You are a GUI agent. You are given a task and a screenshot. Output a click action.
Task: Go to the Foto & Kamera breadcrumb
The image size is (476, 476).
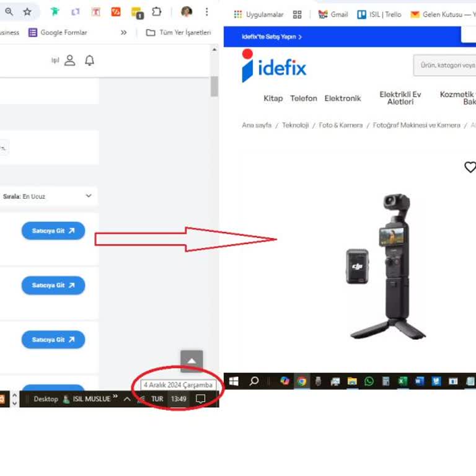pyautogui.click(x=341, y=125)
